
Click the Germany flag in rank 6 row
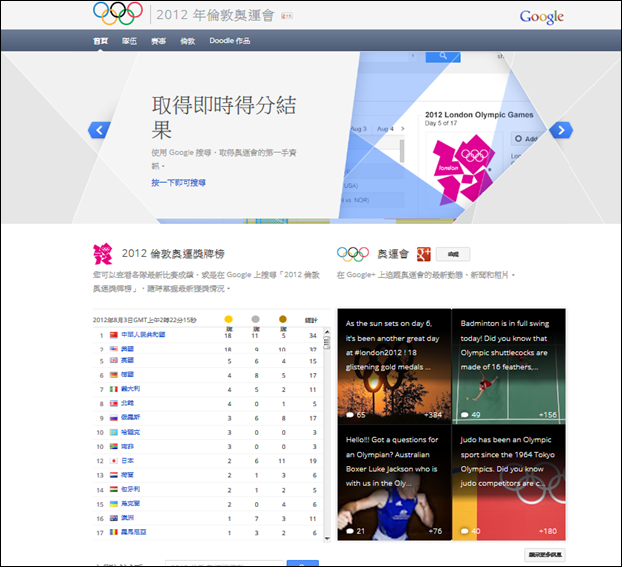114,375
